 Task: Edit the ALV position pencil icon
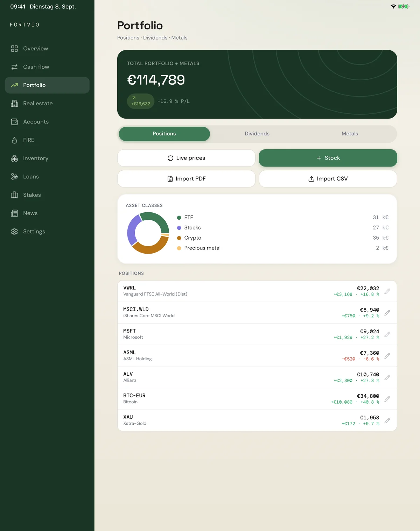point(387,377)
